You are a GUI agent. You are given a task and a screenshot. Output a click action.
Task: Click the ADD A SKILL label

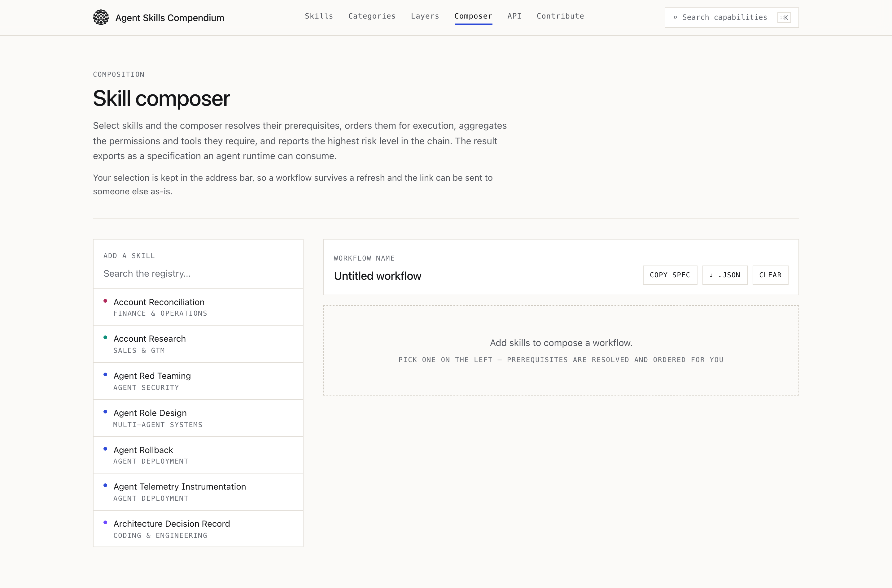coord(129,256)
